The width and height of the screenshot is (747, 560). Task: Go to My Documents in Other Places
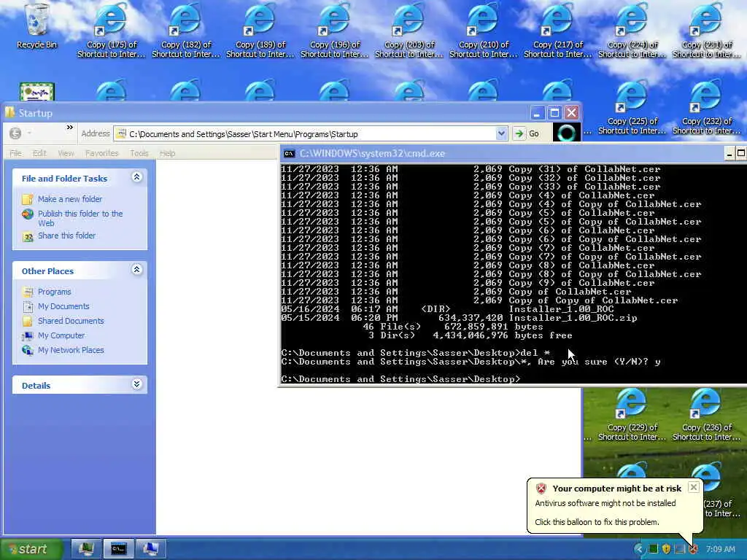[x=63, y=306]
